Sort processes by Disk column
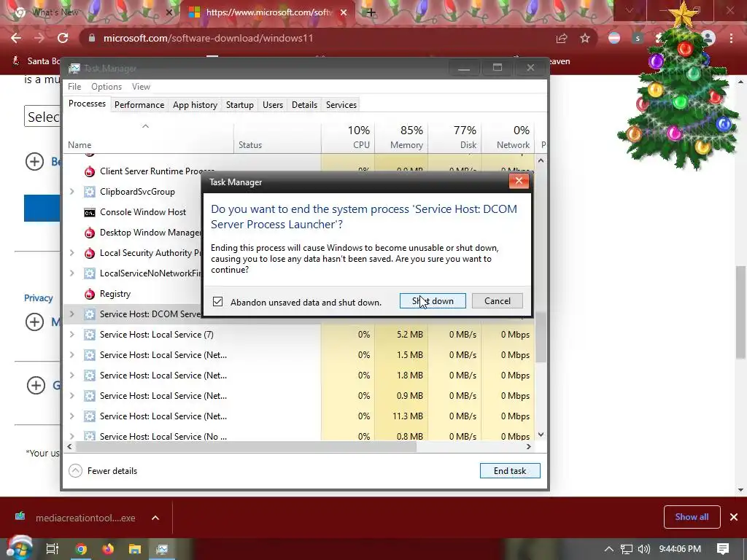The image size is (747, 560). pos(454,138)
